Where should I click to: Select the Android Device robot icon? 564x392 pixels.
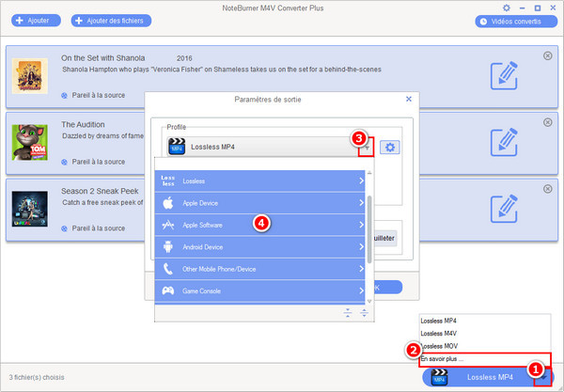coord(167,247)
